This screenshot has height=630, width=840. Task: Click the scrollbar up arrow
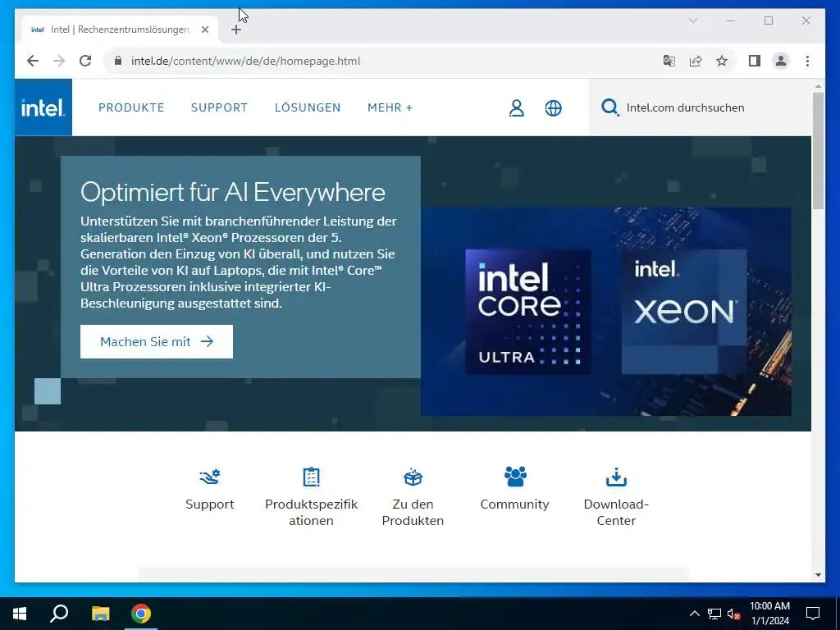(818, 85)
